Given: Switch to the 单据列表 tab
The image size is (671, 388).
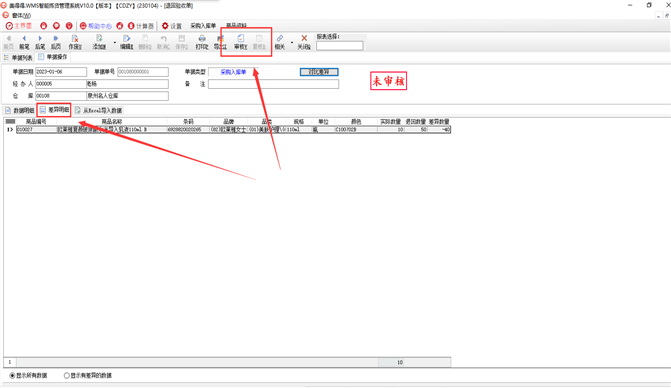Looking at the screenshot, I should 18,57.
